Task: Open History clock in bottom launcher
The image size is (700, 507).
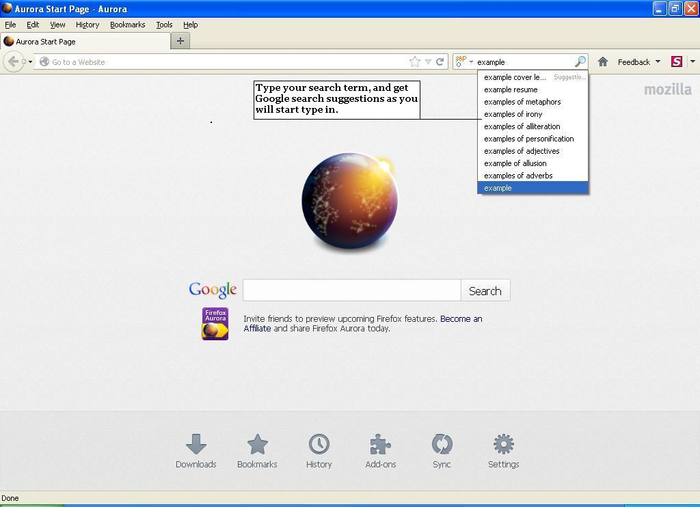Action: [x=319, y=451]
